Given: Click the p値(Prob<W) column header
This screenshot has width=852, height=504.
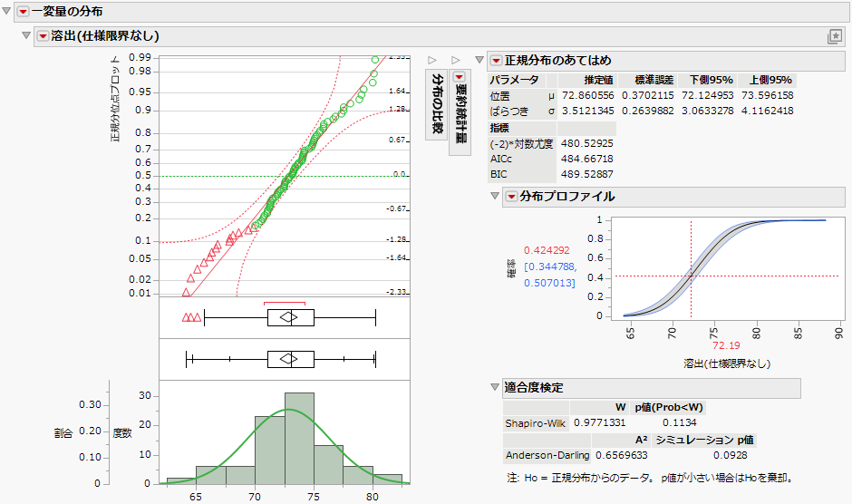Looking at the screenshot, I should (x=669, y=407).
